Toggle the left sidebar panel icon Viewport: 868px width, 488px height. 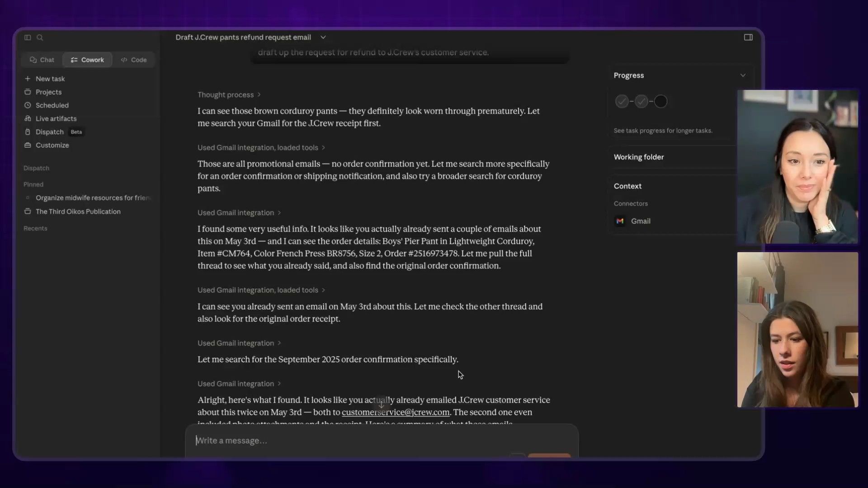click(28, 38)
